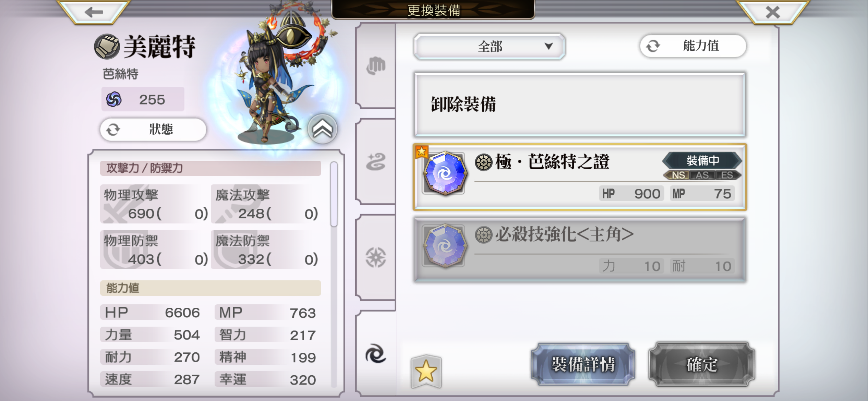Select the 極・芭絲特之證 equipment item

tap(580, 177)
